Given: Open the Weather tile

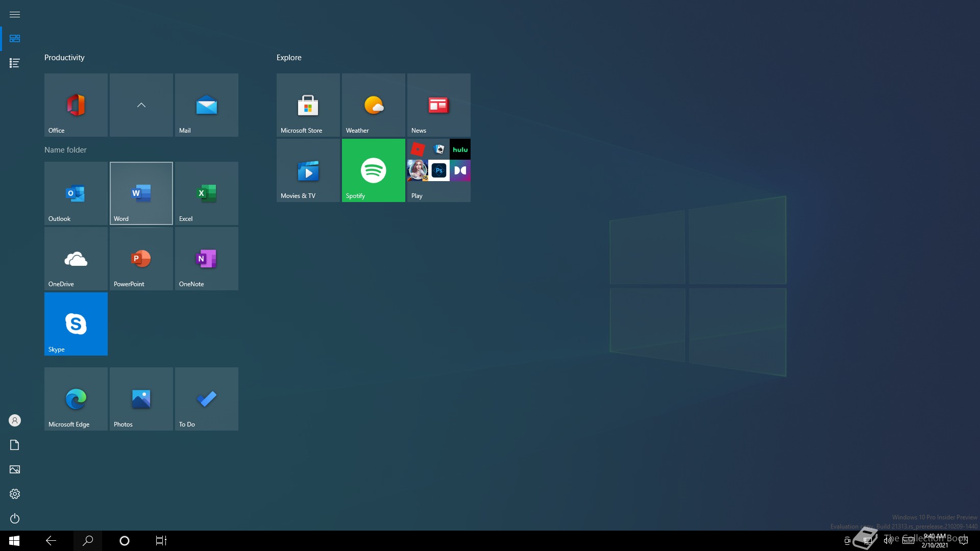Looking at the screenshot, I should click(x=374, y=105).
